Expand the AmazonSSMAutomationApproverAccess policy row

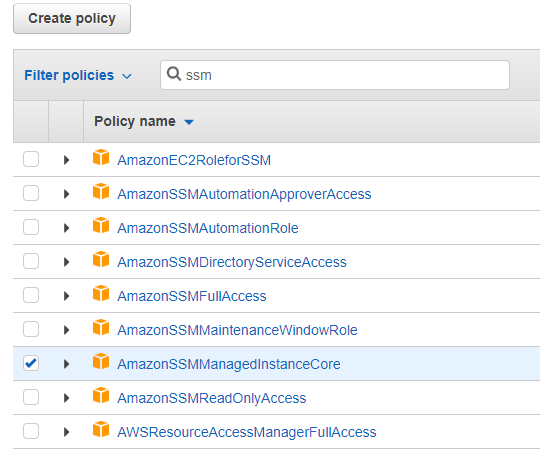(66, 194)
